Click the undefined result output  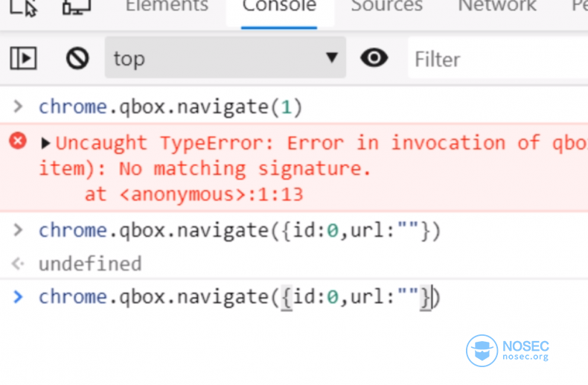pos(89,264)
